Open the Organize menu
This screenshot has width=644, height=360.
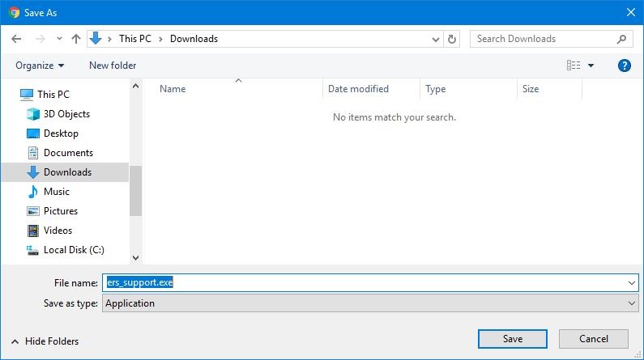click(40, 66)
